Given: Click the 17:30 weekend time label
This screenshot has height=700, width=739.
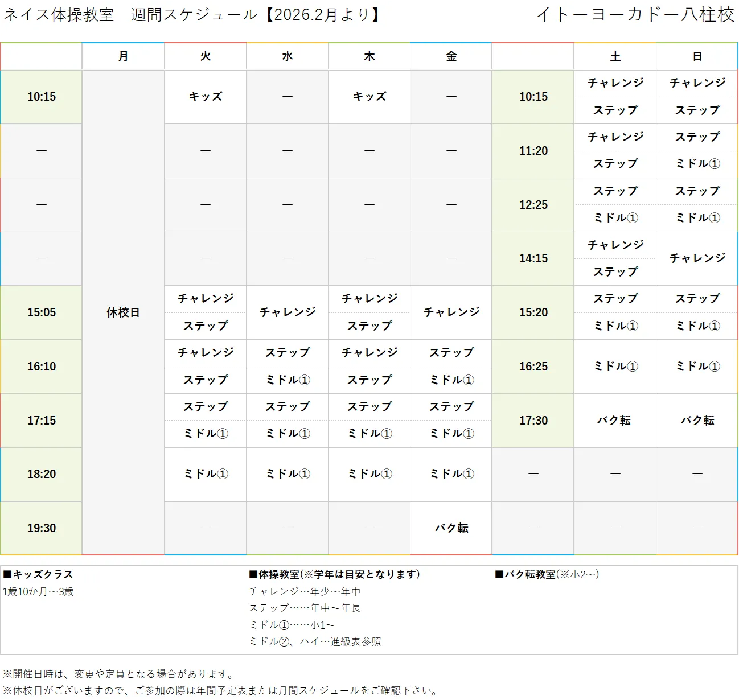Looking at the screenshot, I should point(532,421).
